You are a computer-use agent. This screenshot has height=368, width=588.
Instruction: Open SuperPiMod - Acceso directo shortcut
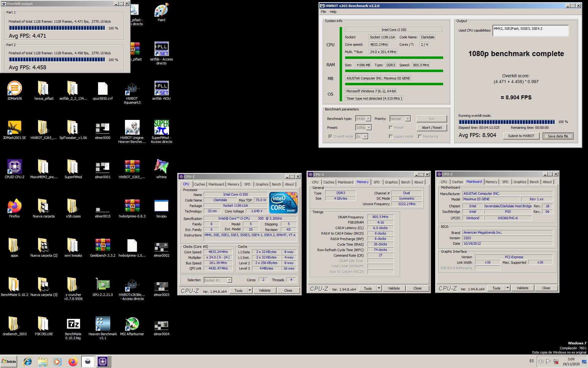(x=161, y=132)
